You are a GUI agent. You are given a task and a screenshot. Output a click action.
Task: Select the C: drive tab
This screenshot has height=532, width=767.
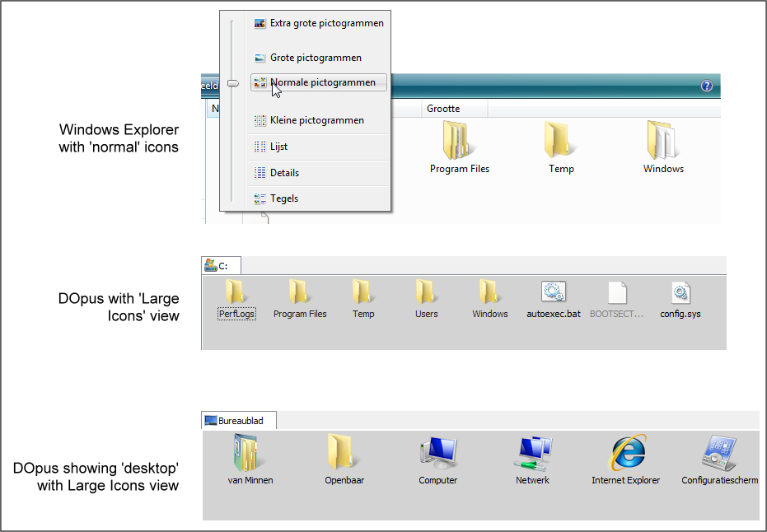point(221,265)
